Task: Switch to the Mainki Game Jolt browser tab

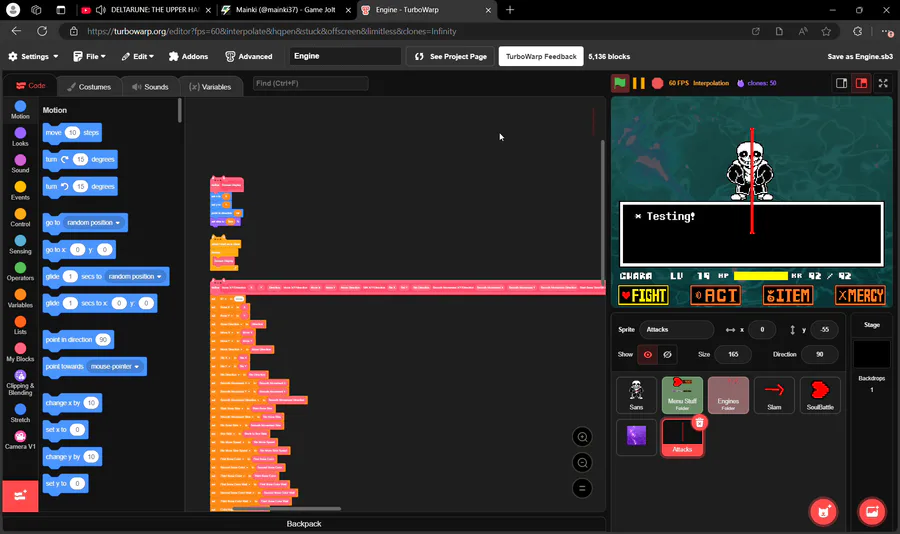Action: tap(286, 10)
